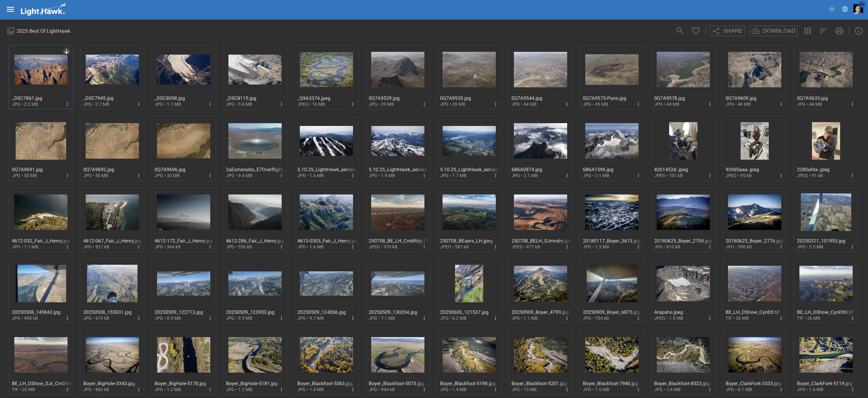Click the 4613-0303_Fair_J_Henry.jpg file name
868x398 pixels.
(x=327, y=241)
